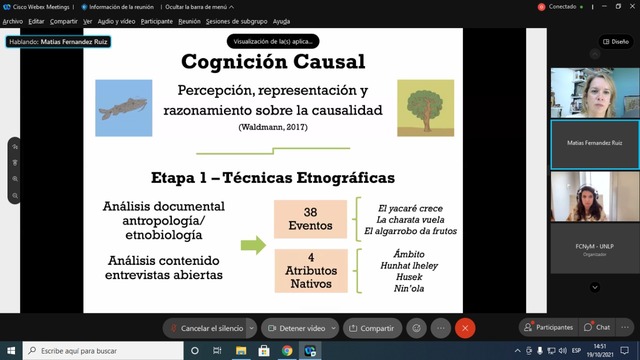Image resolution: width=640 pixels, height=360 pixels.
Task: Open the Archivo menu
Action: [x=13, y=21]
